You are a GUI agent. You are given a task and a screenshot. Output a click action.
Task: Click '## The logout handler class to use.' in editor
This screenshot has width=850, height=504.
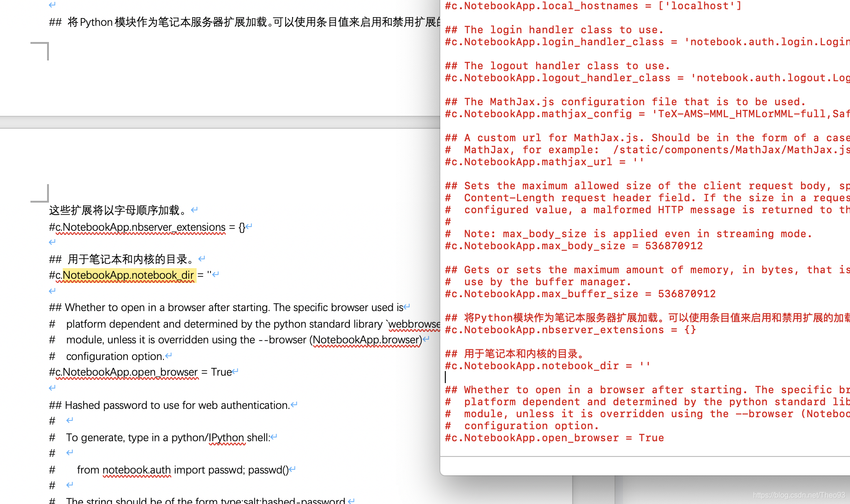(557, 66)
